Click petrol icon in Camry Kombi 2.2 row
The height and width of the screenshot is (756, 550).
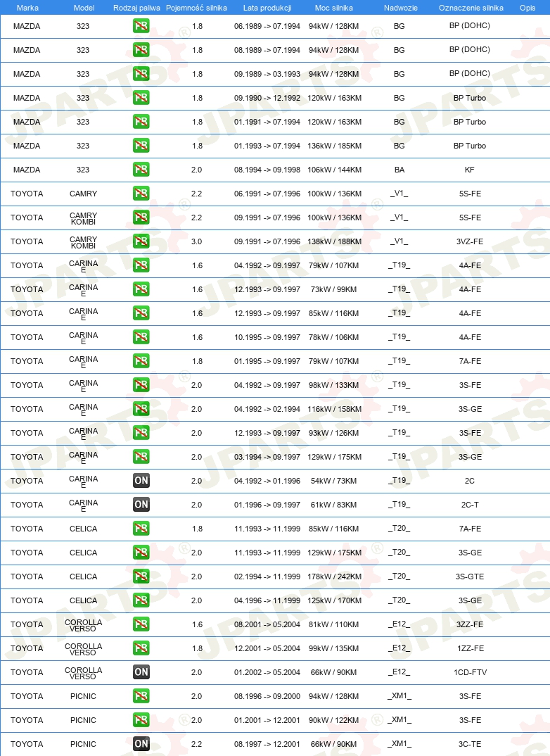click(141, 218)
